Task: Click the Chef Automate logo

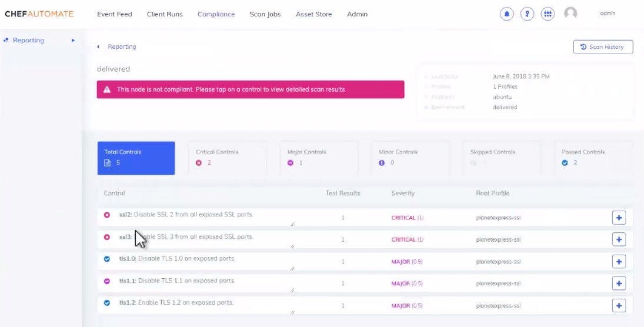Action: 39,14
